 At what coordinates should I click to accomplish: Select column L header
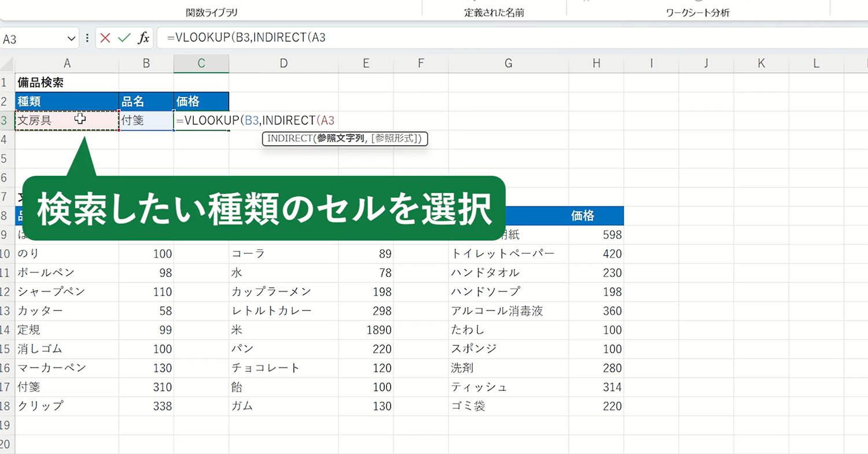point(816,64)
